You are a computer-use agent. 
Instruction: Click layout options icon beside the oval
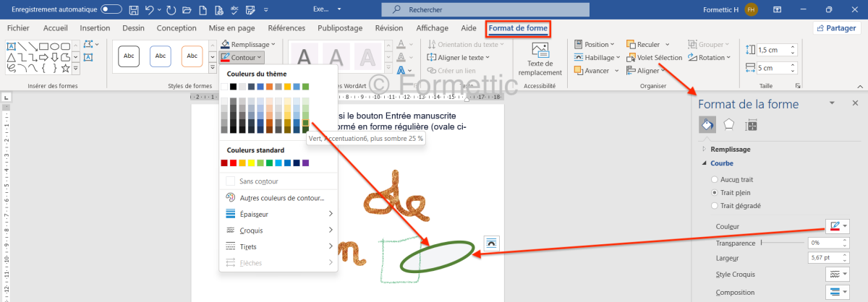(x=491, y=243)
